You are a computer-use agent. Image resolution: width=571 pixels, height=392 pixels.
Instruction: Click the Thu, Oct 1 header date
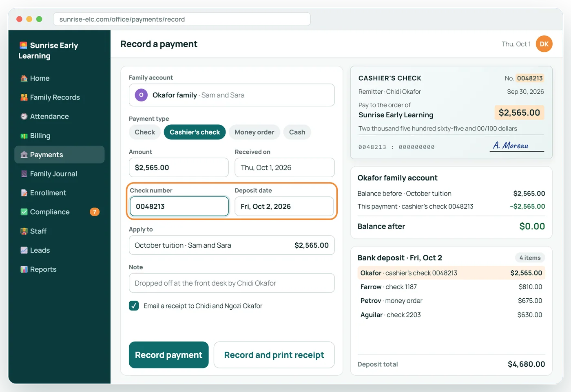(516, 44)
